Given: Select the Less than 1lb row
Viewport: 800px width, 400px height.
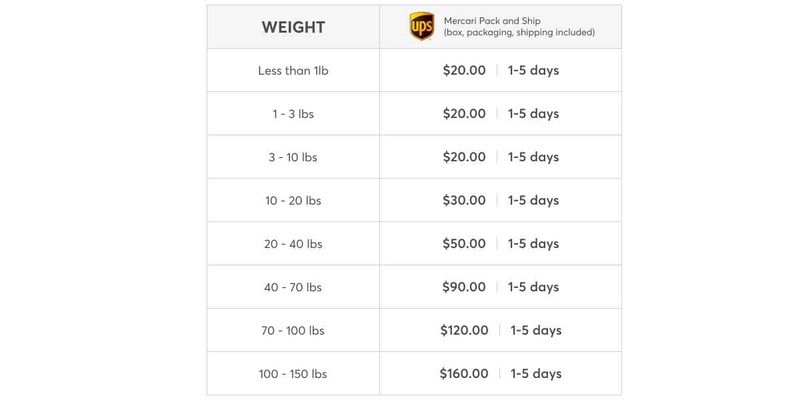Looking at the screenshot, I should (x=293, y=71).
